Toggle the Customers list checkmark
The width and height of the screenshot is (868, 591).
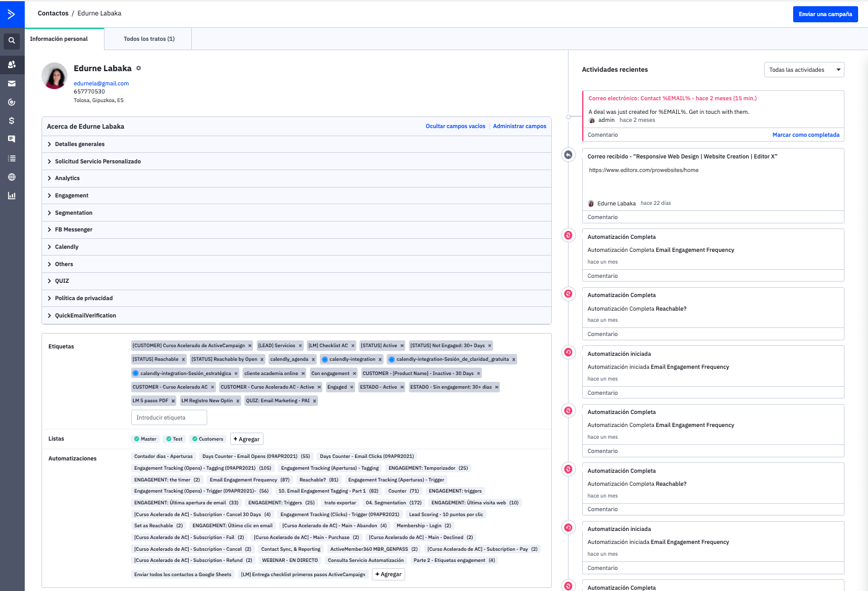click(195, 439)
